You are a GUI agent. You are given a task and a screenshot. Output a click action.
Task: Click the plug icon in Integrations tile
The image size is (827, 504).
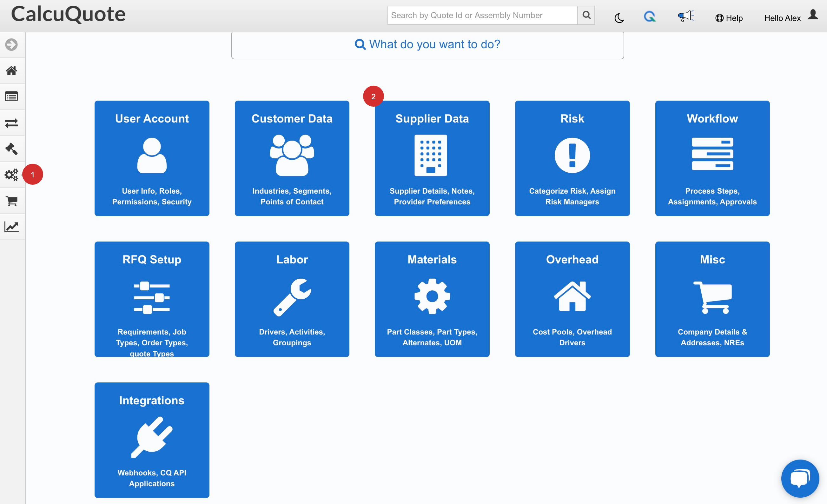(152, 437)
